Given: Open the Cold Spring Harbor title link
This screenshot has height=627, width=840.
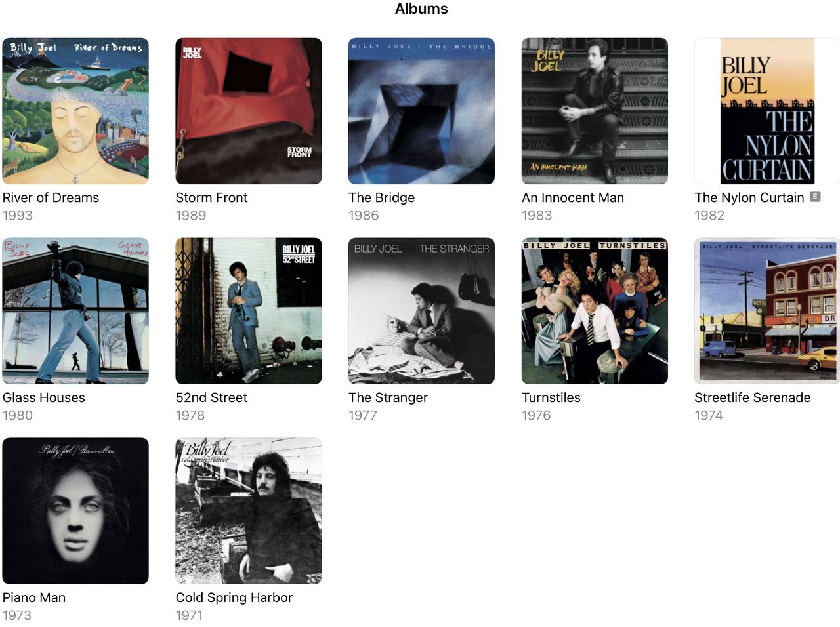Looking at the screenshot, I should [234, 597].
